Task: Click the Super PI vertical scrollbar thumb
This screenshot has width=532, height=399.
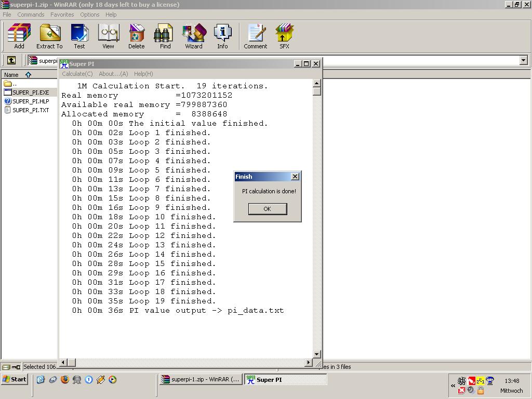Action: [x=317, y=91]
